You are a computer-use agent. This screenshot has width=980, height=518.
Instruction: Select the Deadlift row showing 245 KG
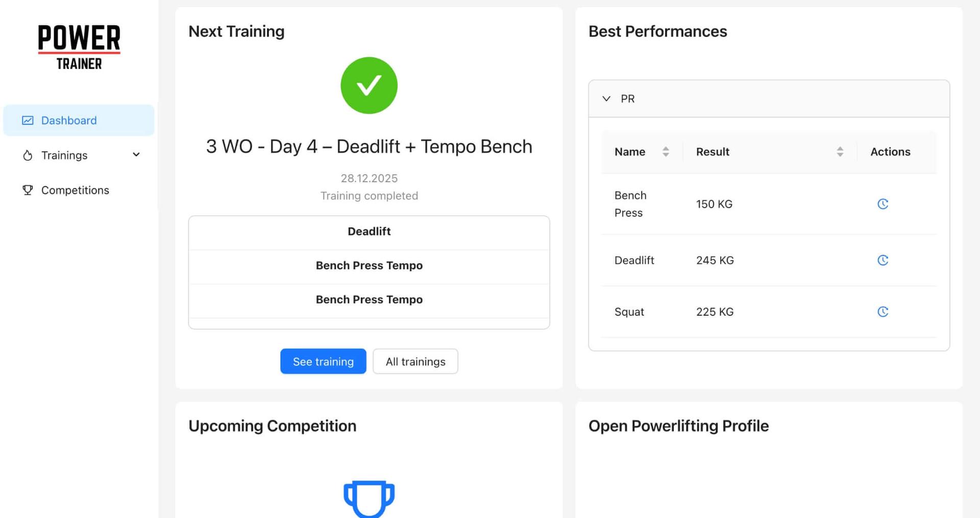(x=715, y=260)
